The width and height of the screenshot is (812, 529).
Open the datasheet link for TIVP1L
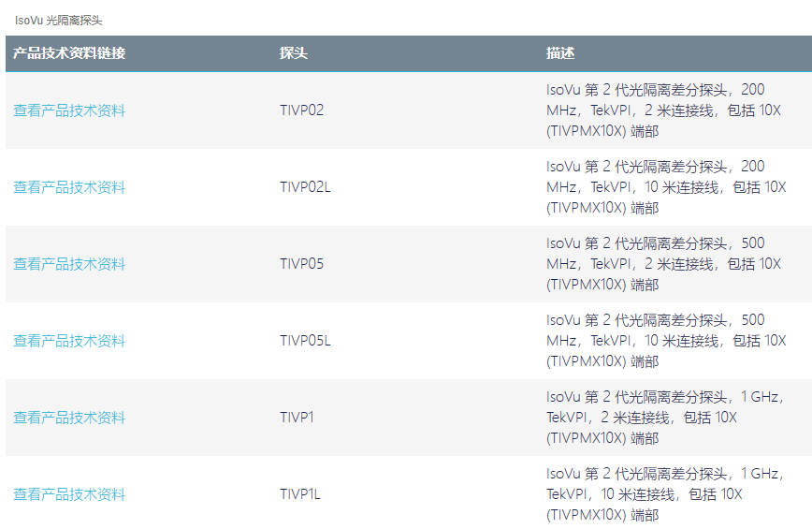69,493
